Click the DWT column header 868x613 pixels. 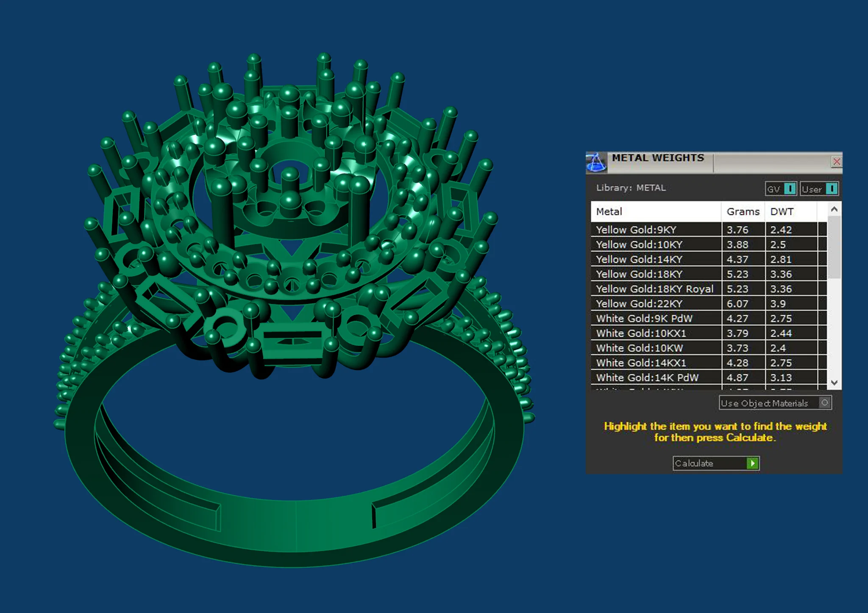coord(791,211)
